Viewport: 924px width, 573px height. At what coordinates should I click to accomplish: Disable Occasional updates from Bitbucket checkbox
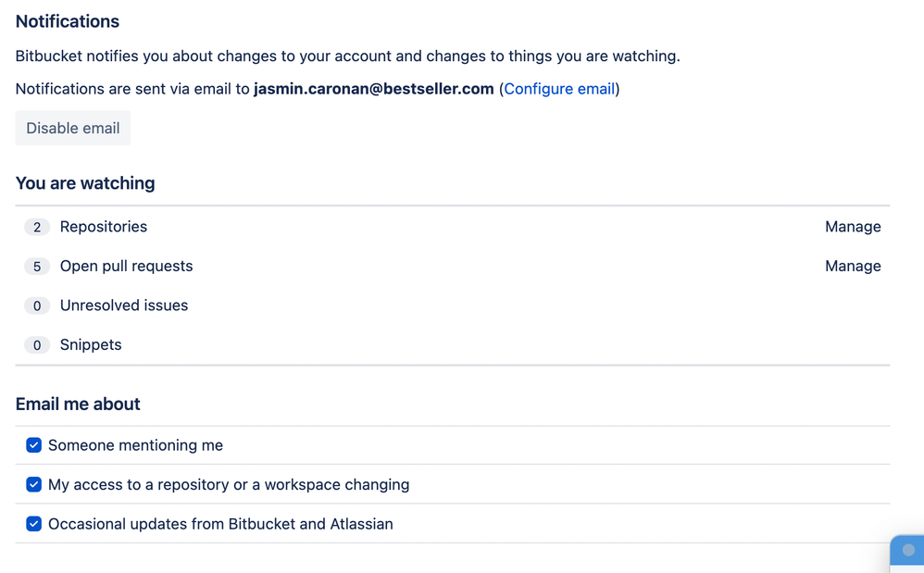(33, 524)
